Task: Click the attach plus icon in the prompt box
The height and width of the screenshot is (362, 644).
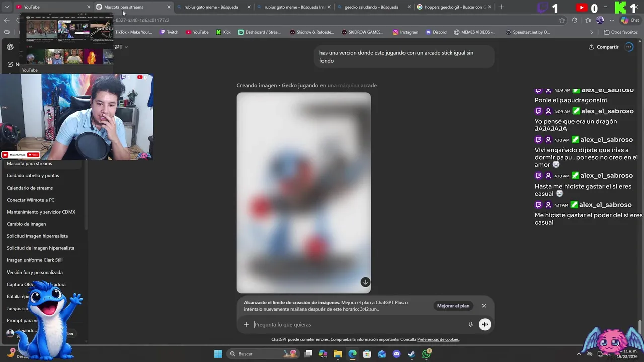Action: 246,325
